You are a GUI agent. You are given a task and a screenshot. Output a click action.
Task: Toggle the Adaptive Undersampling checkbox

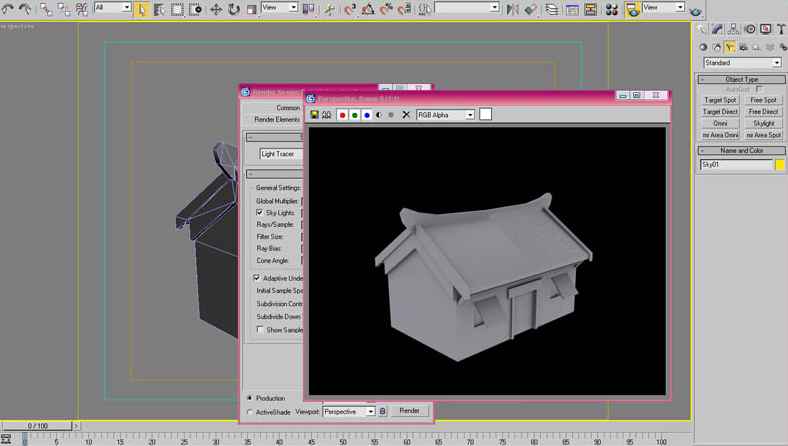257,278
